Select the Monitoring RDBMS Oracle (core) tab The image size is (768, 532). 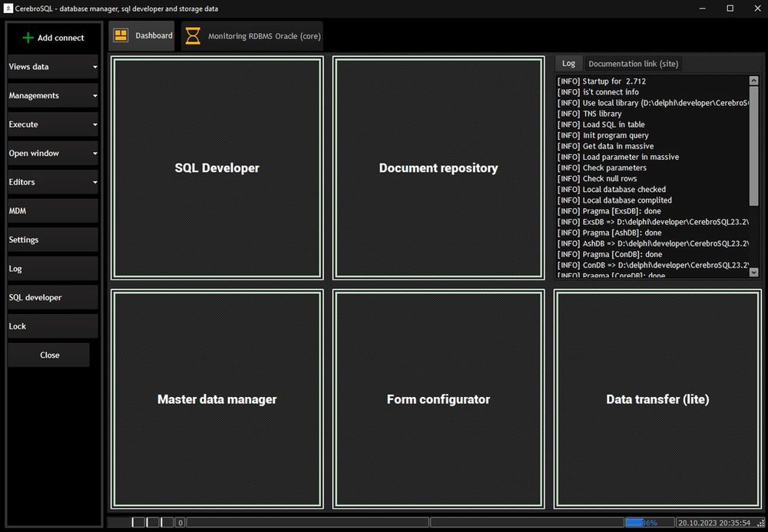(x=252, y=35)
